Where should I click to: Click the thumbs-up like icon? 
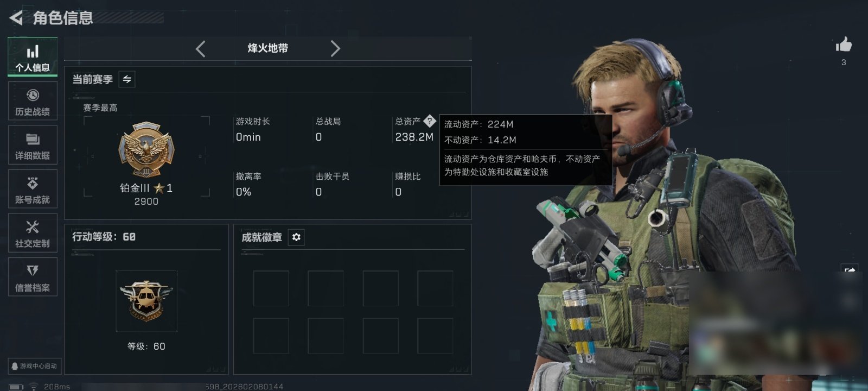tap(844, 45)
